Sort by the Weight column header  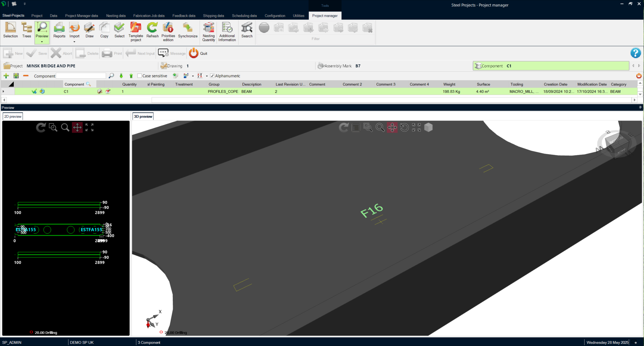(x=449, y=84)
